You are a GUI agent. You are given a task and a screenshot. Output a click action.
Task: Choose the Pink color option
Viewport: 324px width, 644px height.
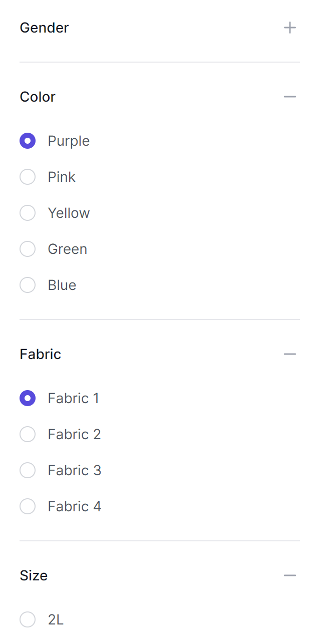(x=28, y=177)
